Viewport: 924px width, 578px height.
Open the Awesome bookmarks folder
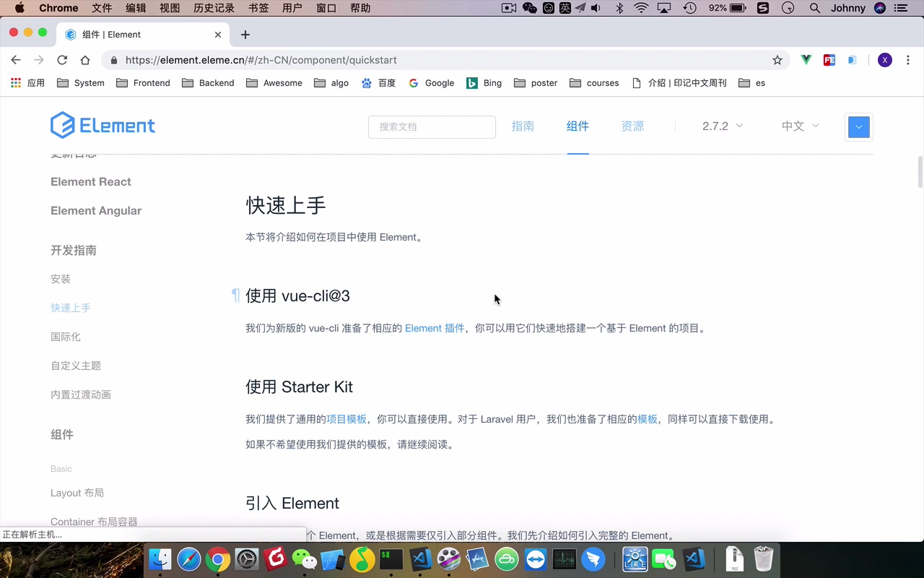274,83
